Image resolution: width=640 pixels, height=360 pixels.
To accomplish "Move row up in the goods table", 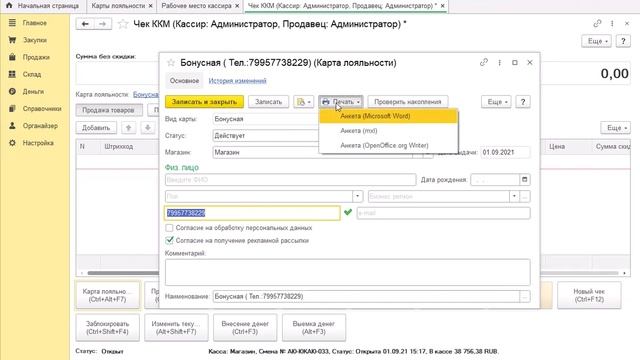I will click(x=129, y=128).
